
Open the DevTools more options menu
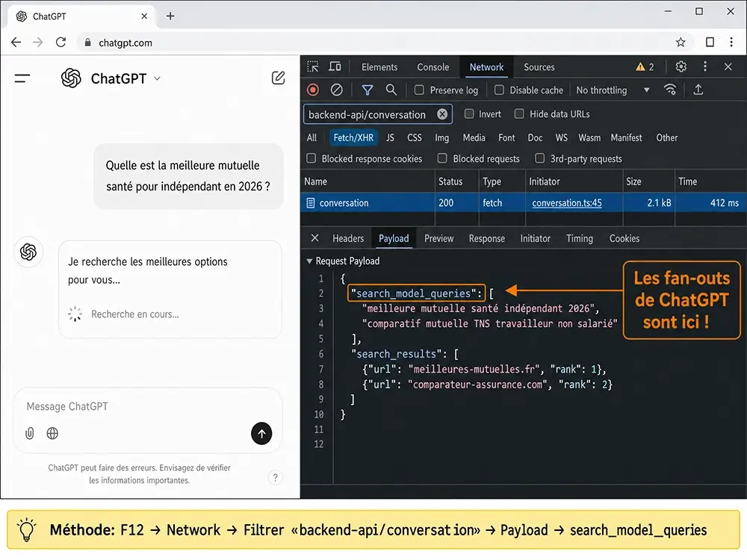click(705, 66)
